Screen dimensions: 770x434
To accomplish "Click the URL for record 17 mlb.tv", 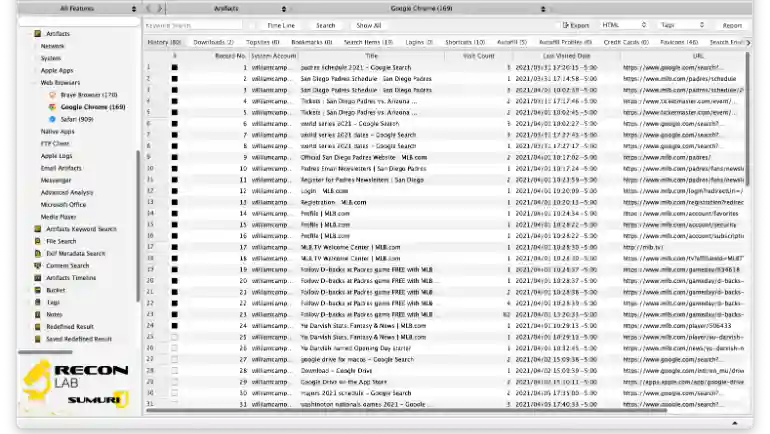I will [x=643, y=247].
